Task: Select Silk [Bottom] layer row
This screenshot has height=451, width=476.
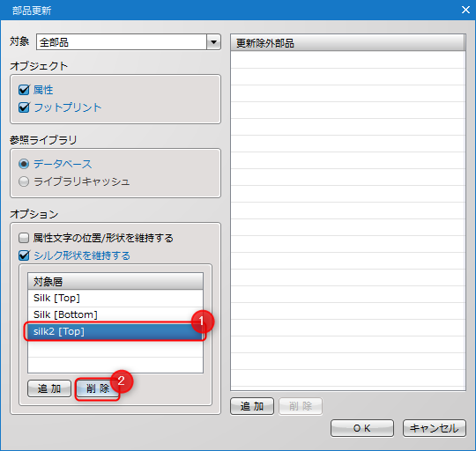Action: [115, 314]
